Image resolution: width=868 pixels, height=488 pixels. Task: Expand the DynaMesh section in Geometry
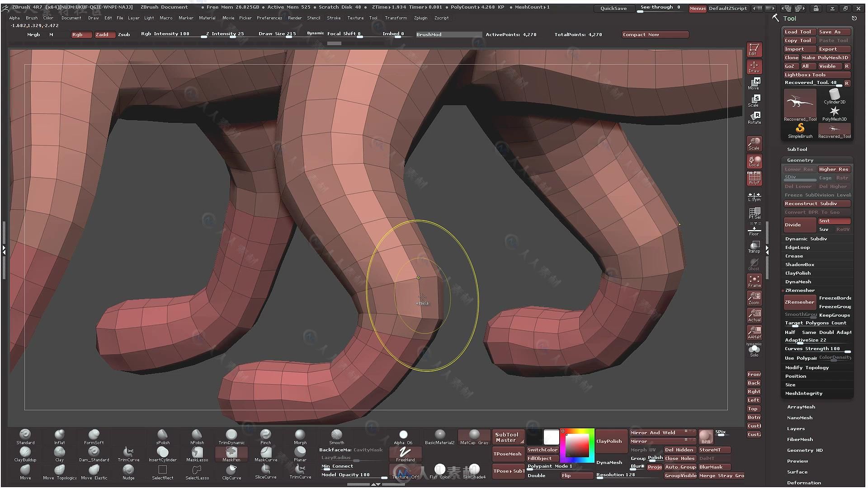[798, 282]
